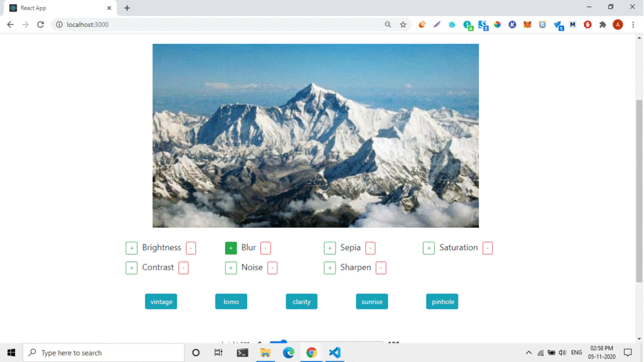Open the M extension icon

click(x=572, y=25)
